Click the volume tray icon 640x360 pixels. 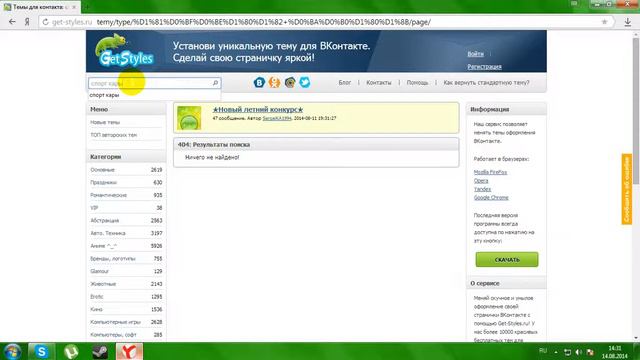[578, 352]
